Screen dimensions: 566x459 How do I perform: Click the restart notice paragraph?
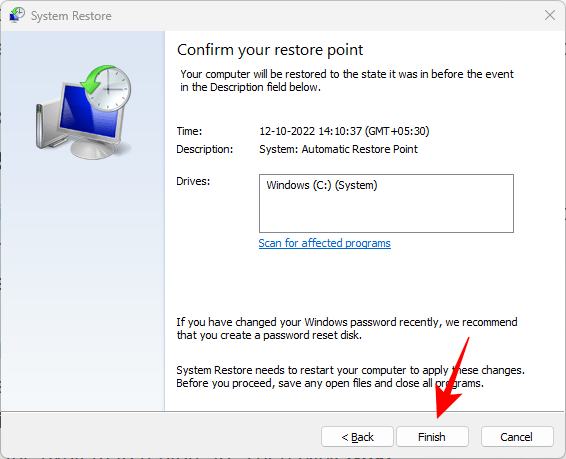(351, 376)
